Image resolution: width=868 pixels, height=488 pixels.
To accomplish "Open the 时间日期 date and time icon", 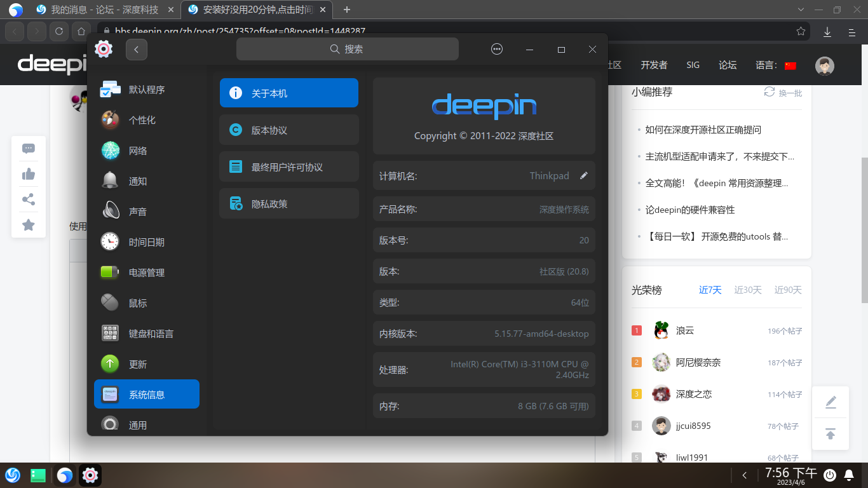I will click(x=110, y=241).
